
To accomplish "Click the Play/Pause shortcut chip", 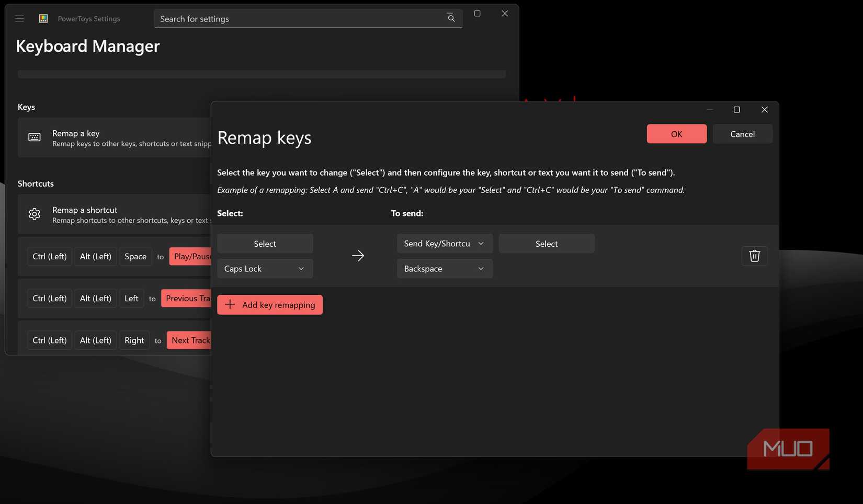I will tap(191, 256).
